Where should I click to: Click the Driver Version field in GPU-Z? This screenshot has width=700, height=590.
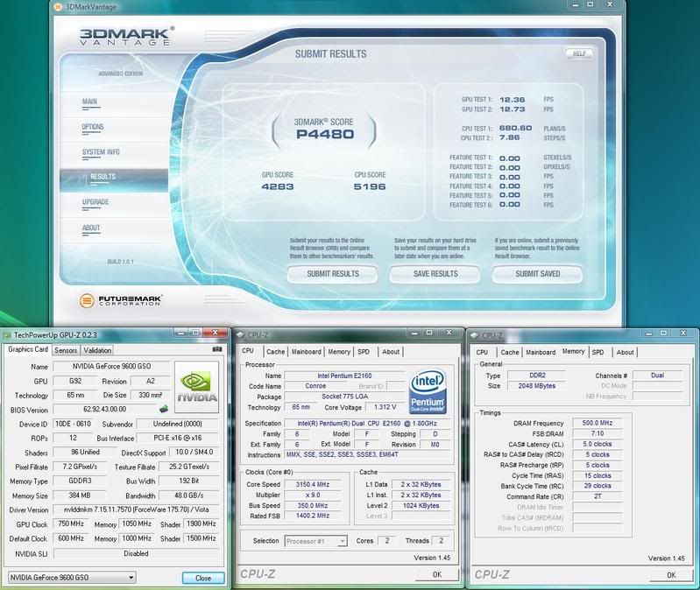click(136, 509)
